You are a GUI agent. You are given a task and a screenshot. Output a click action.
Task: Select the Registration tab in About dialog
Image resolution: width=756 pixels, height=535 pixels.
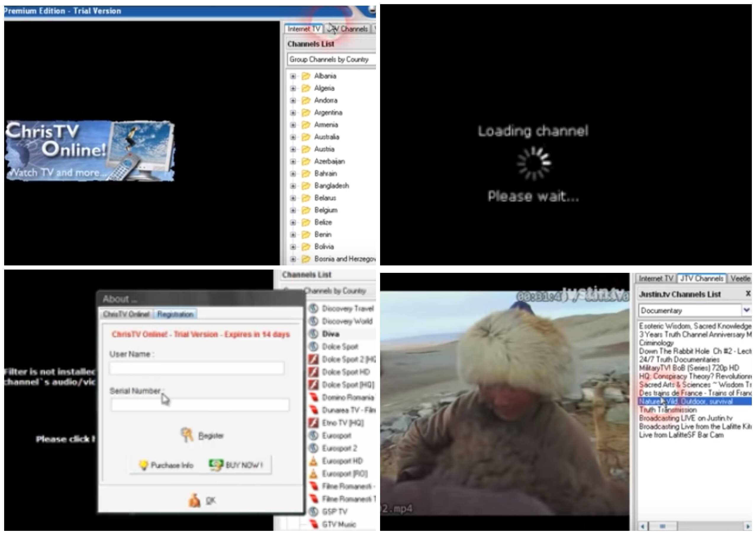(175, 314)
